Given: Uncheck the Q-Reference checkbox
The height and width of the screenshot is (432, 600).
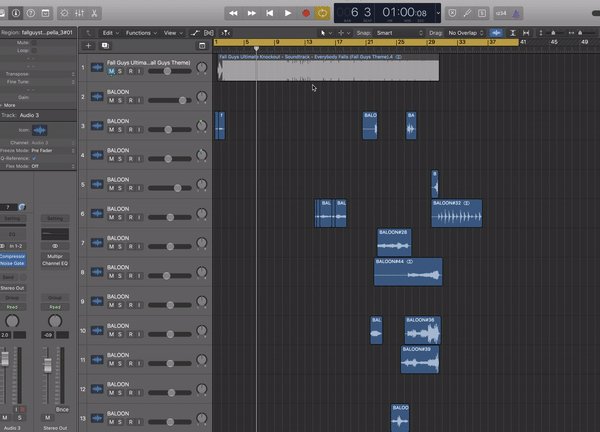Looking at the screenshot, I should tap(34, 158).
